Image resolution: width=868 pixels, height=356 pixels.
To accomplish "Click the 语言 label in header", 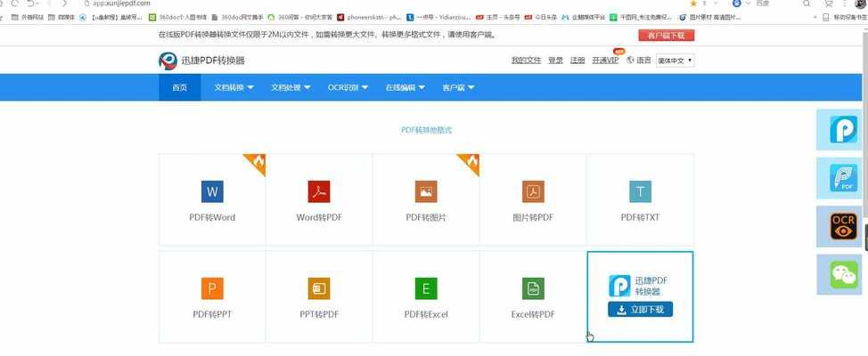I will [x=643, y=61].
